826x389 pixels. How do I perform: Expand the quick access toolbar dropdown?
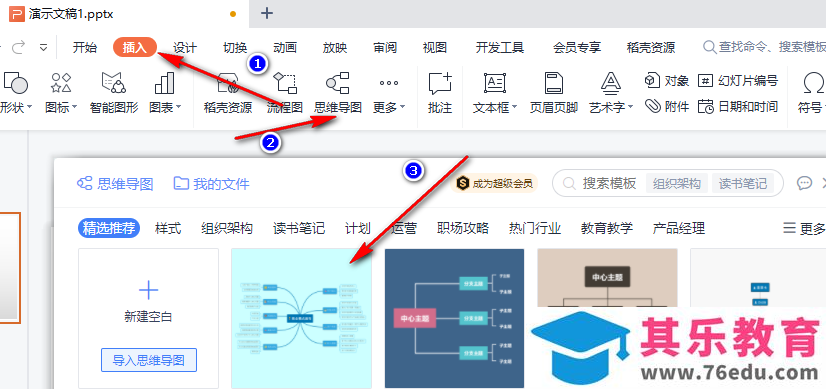[x=44, y=48]
